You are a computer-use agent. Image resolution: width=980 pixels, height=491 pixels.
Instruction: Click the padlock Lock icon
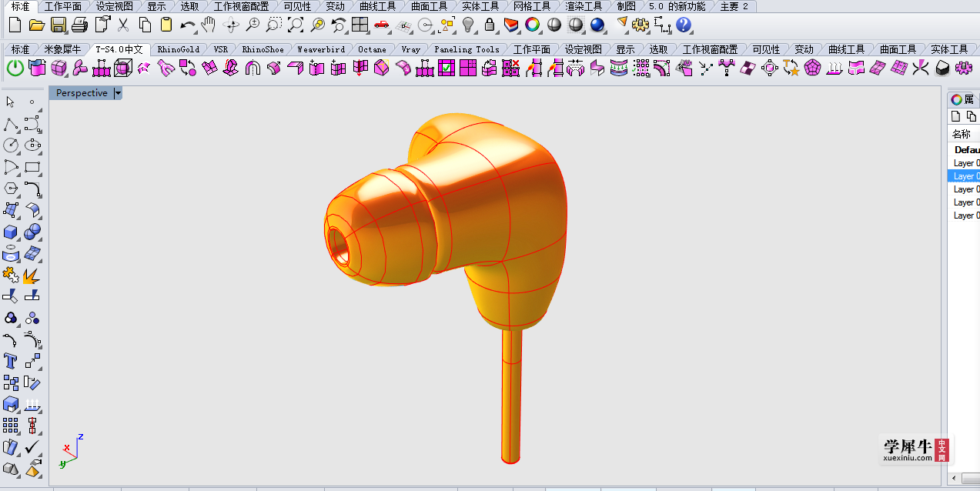pyautogui.click(x=489, y=25)
